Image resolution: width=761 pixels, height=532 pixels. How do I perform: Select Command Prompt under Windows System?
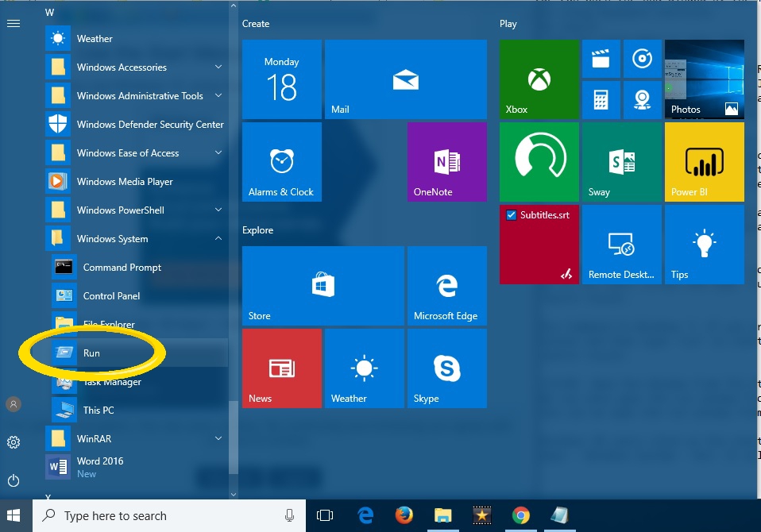[122, 268]
